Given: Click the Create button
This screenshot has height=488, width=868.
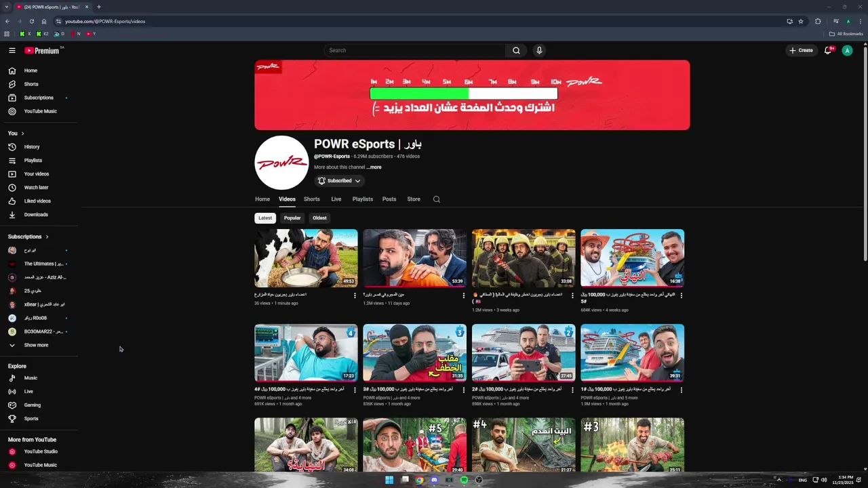Looking at the screenshot, I should [x=801, y=50].
